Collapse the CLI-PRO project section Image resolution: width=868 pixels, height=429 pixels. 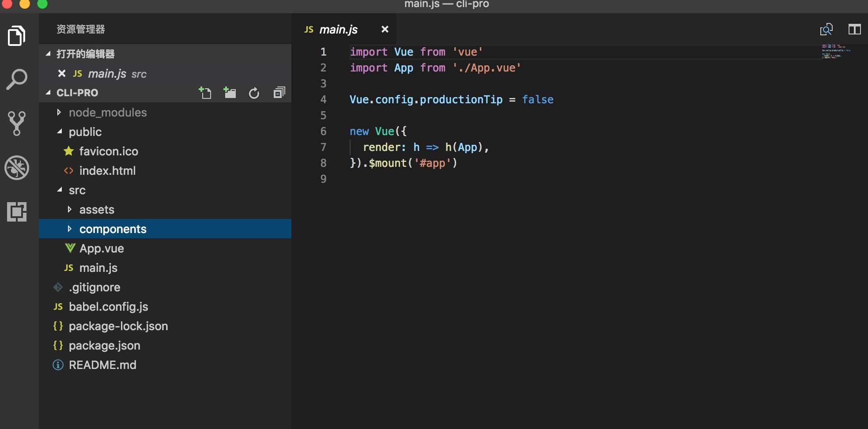(48, 93)
